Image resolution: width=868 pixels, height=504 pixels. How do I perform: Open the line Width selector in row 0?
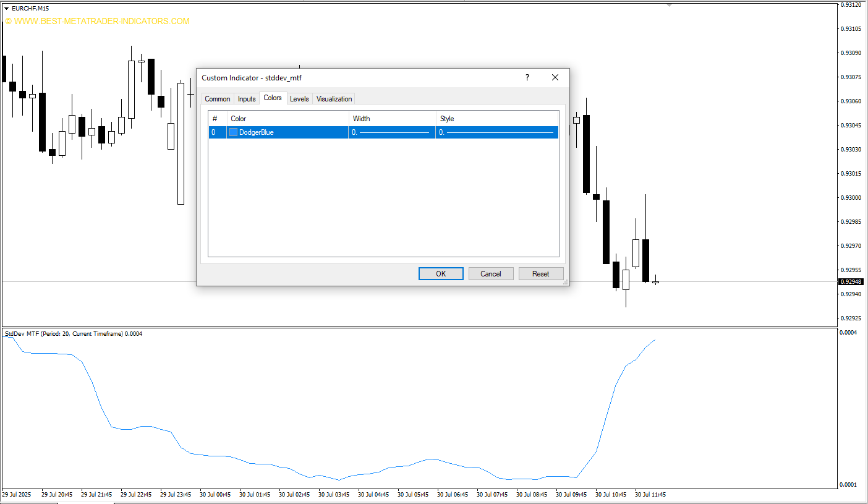click(392, 132)
